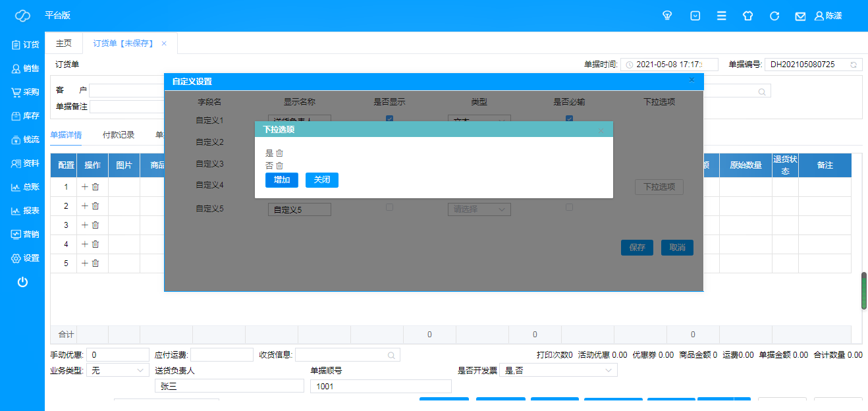Open the 类型 dropdown for 自定义5

(479, 209)
